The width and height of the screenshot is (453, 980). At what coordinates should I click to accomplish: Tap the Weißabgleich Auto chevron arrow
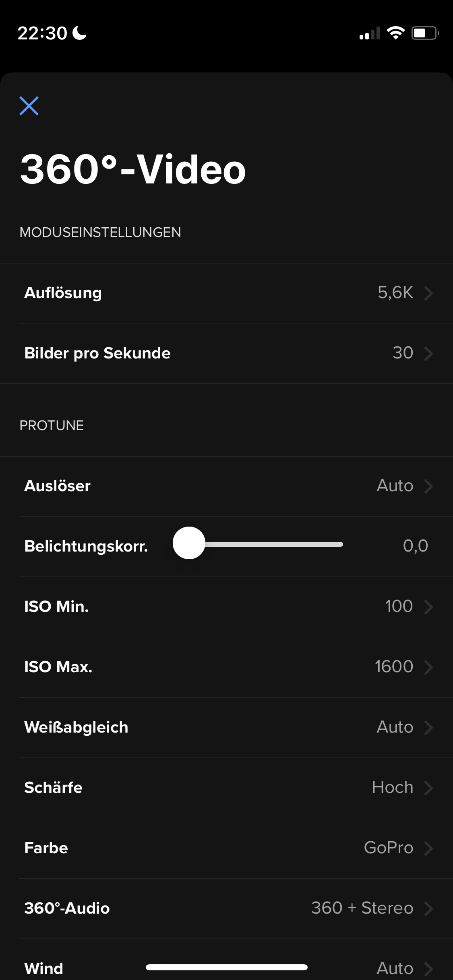click(x=428, y=728)
